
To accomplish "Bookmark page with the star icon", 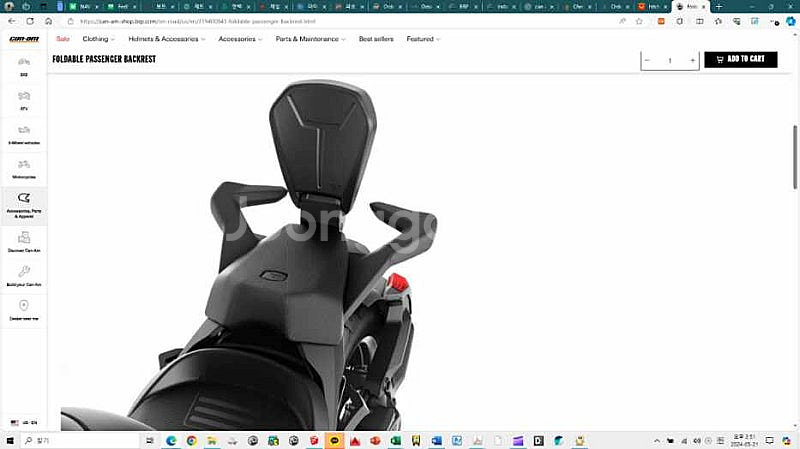I will pos(639,21).
